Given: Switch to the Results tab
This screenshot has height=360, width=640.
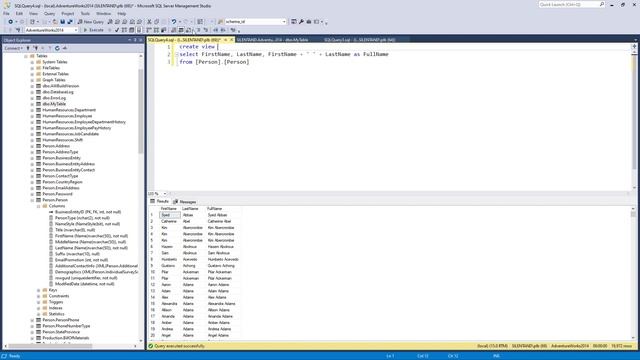Looking at the screenshot, I should click(x=159, y=202).
